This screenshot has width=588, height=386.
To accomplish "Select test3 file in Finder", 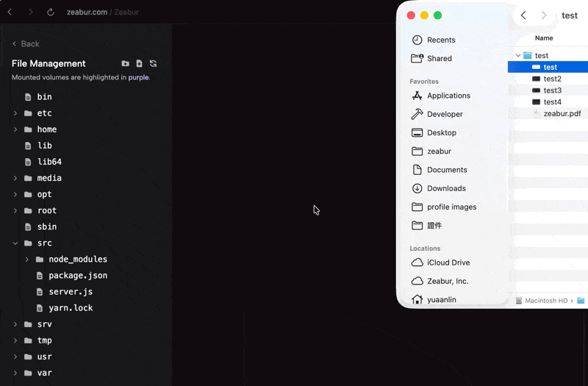I will (548, 90).
